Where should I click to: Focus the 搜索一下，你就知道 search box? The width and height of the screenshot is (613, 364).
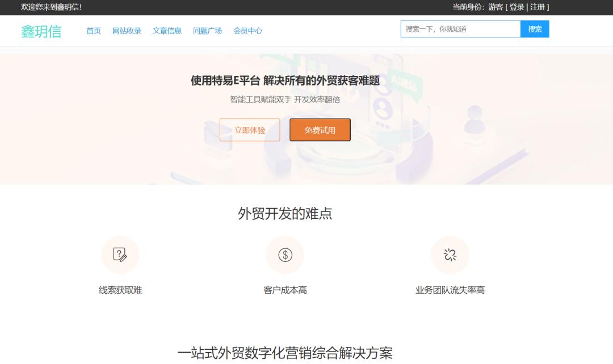(x=460, y=29)
